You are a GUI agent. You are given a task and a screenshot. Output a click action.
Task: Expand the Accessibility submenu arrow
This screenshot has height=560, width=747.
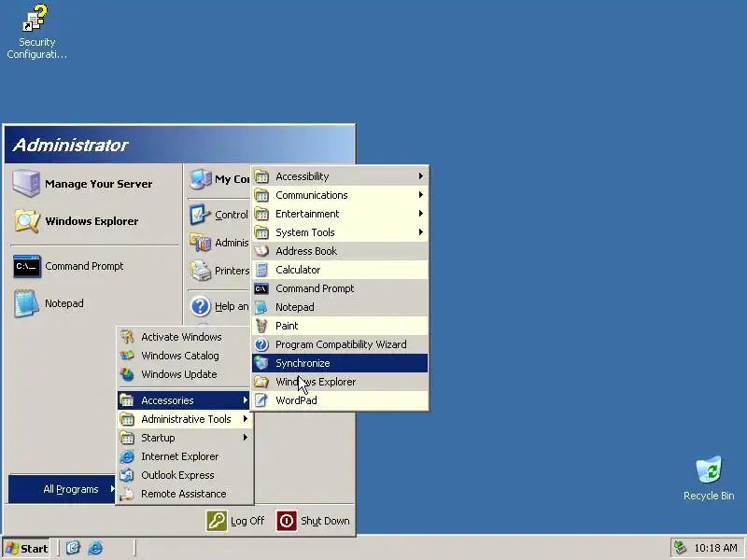click(x=421, y=176)
